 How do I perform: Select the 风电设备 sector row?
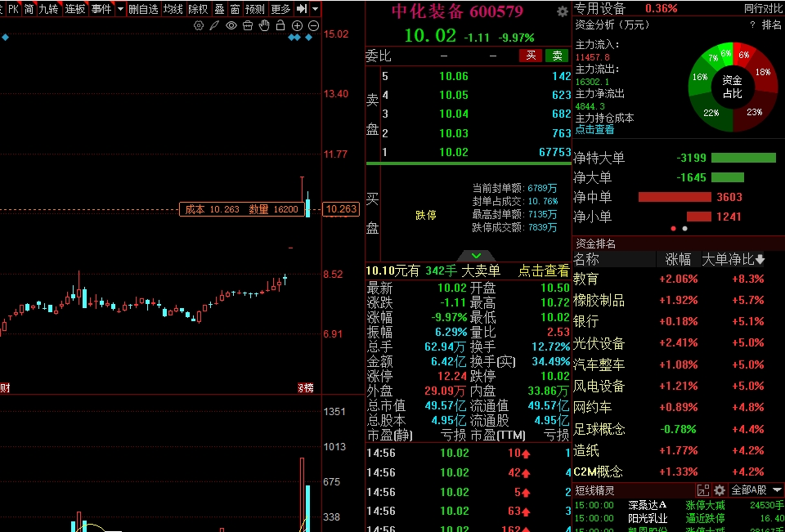(x=679, y=386)
